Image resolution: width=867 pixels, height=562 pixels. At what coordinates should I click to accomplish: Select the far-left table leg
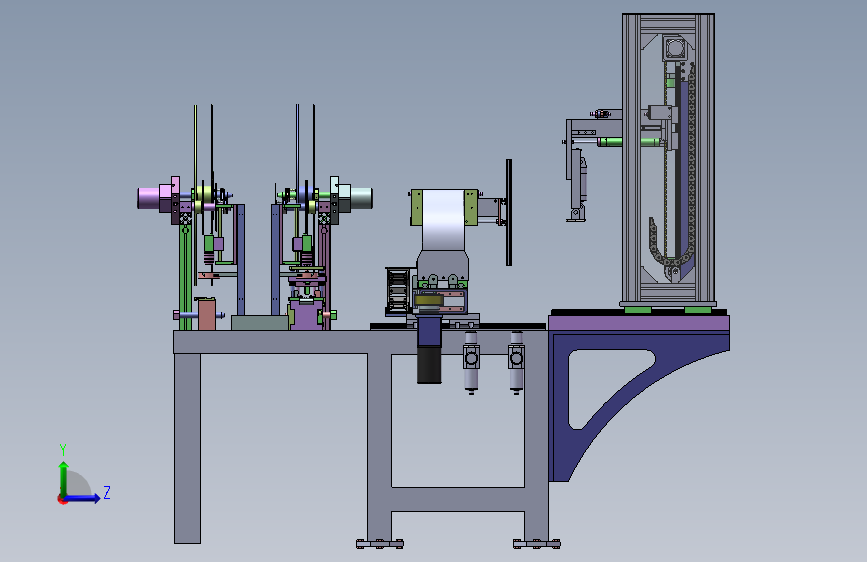187,448
